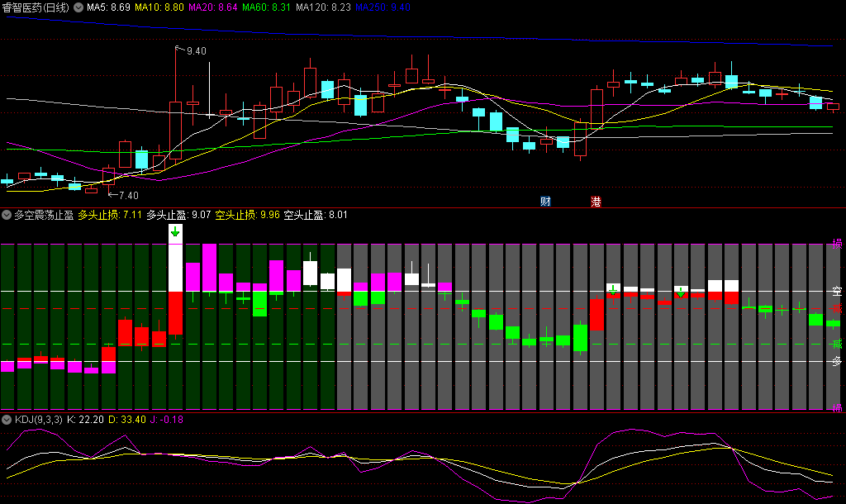Click the 多 level label on right edge
The image size is (846, 504).
tap(837, 362)
